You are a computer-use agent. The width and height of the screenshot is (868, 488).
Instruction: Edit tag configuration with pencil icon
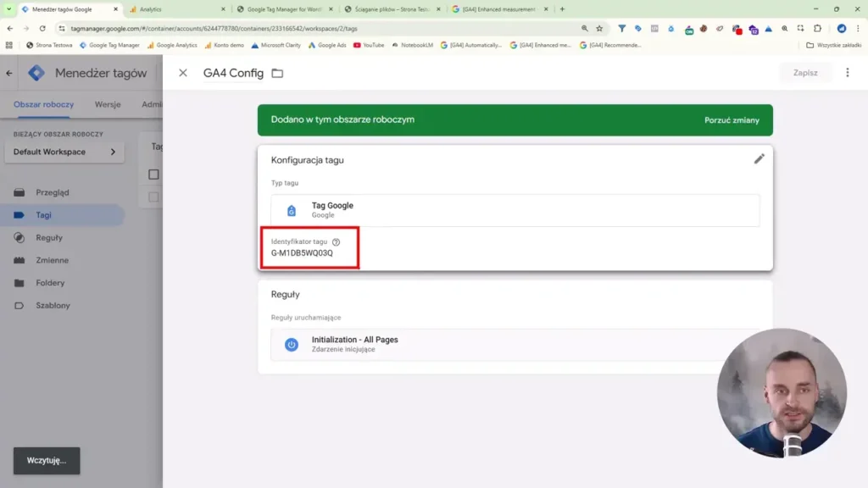[x=759, y=158]
